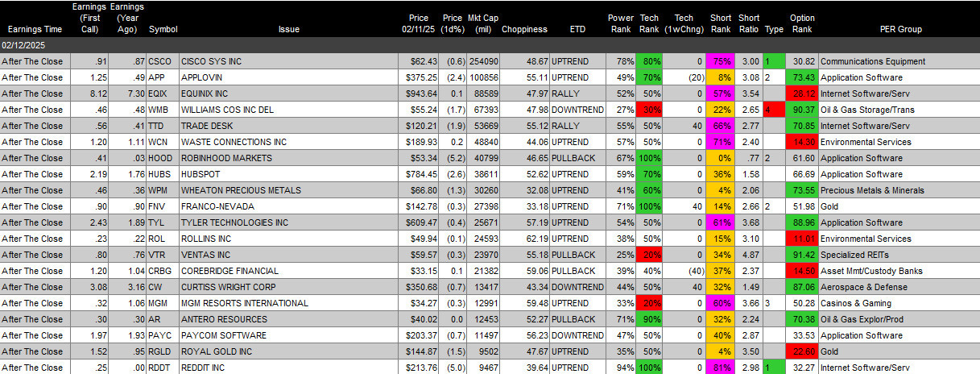Select the 3.16 year ago earnings value
980x374 pixels.
(136, 287)
